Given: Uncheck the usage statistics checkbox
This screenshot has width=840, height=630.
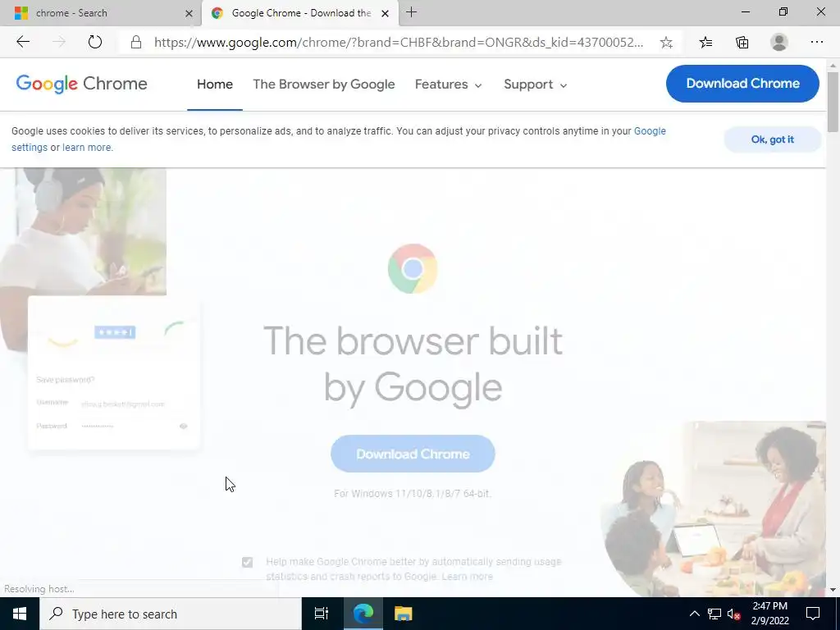Looking at the screenshot, I should (x=247, y=562).
